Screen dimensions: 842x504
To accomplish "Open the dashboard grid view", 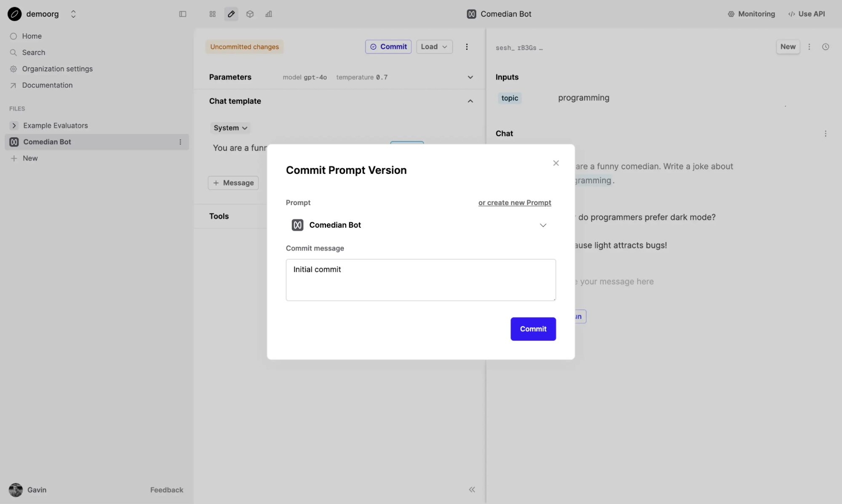I will pyautogui.click(x=212, y=14).
